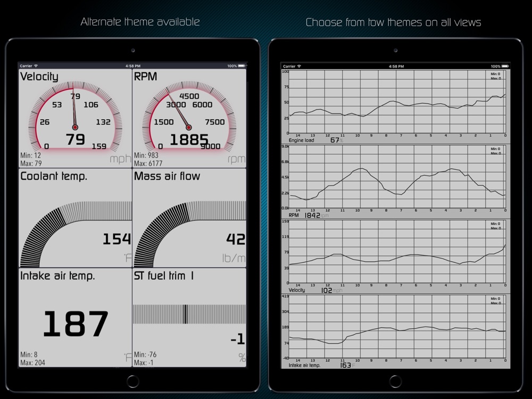This screenshot has width=532, height=399.
Task: Tap the rpm unit label on the RPM gauge
Action: click(236, 159)
